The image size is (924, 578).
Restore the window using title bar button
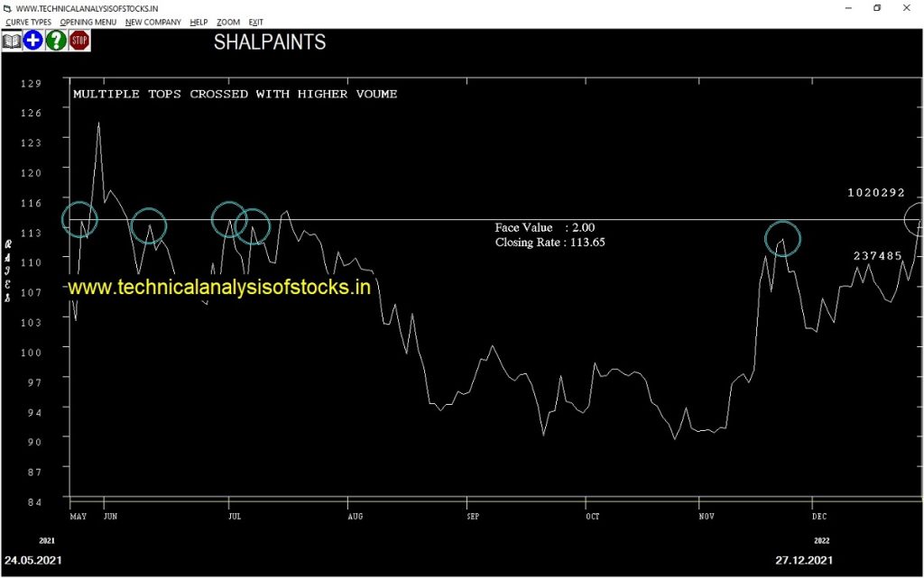tap(876, 8)
